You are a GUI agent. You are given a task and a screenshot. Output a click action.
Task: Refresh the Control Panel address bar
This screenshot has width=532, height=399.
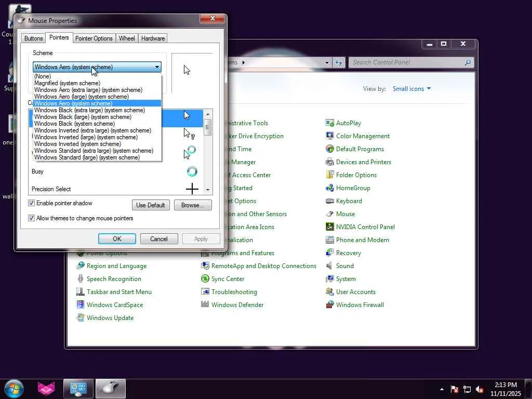coord(339,62)
